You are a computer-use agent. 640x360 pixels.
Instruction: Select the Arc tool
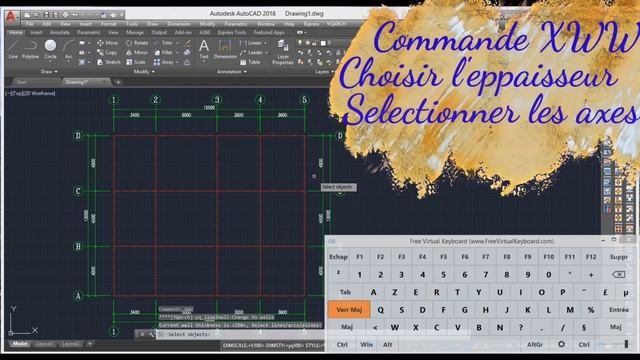click(x=69, y=49)
